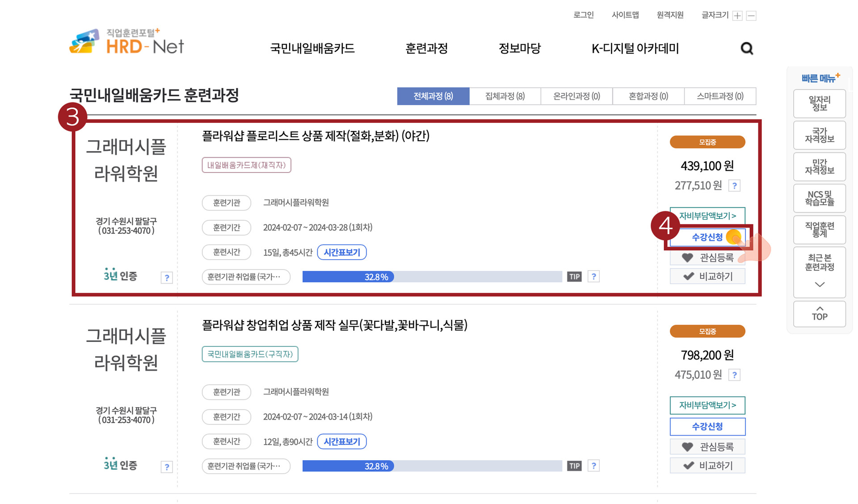Check 비교하기 for the second course
This screenshot has height=504, width=858.
(707, 466)
